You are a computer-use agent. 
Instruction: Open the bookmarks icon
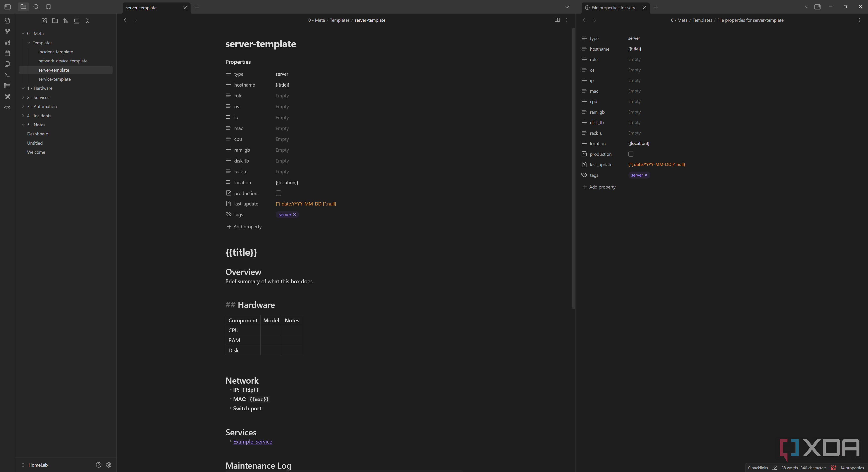(48, 7)
